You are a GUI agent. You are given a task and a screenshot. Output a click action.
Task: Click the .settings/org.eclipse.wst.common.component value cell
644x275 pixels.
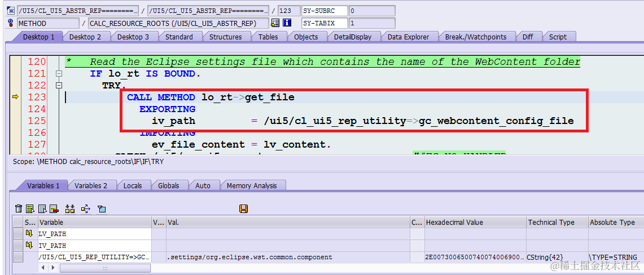pos(288,257)
